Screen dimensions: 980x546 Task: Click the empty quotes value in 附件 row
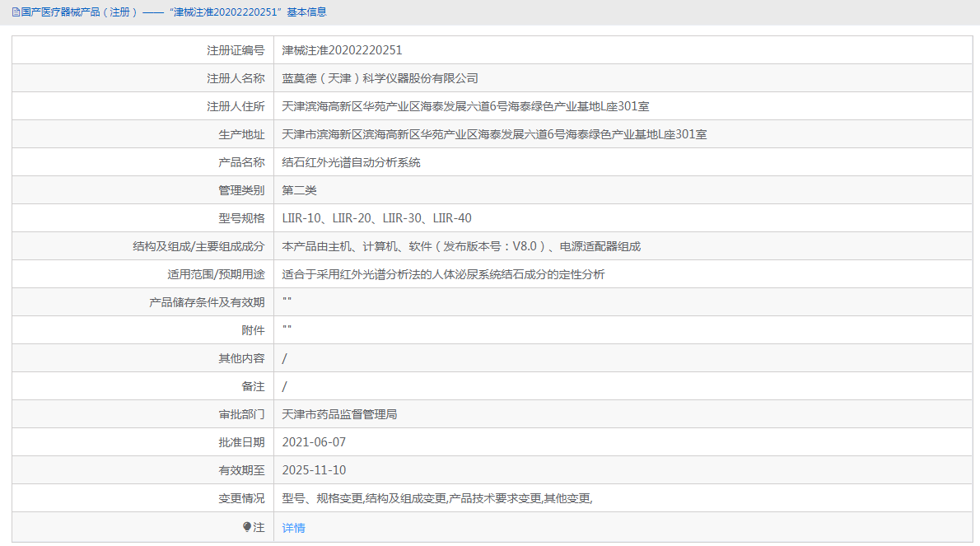pyautogui.click(x=287, y=329)
